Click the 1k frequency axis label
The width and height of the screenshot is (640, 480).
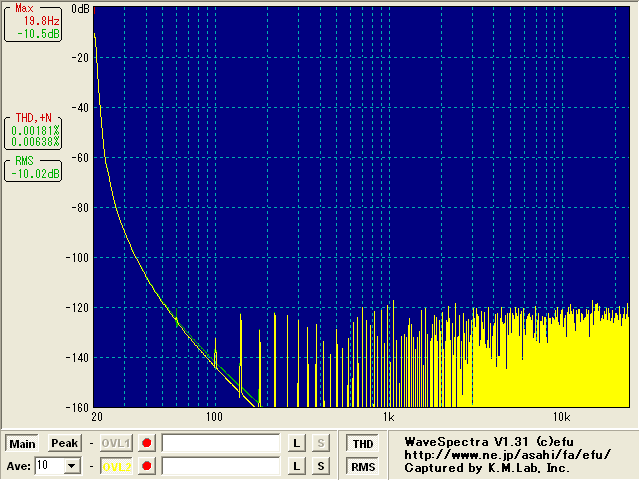tap(389, 417)
